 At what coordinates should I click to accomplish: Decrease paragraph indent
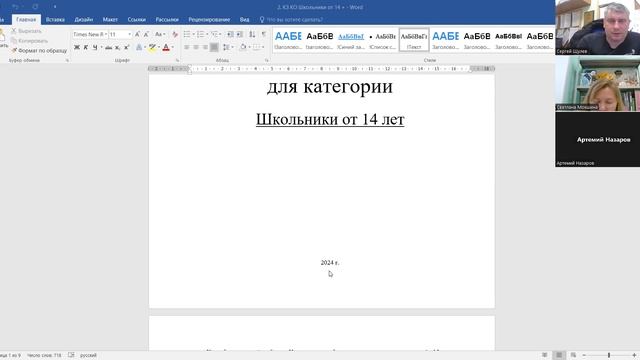pyautogui.click(x=230, y=34)
